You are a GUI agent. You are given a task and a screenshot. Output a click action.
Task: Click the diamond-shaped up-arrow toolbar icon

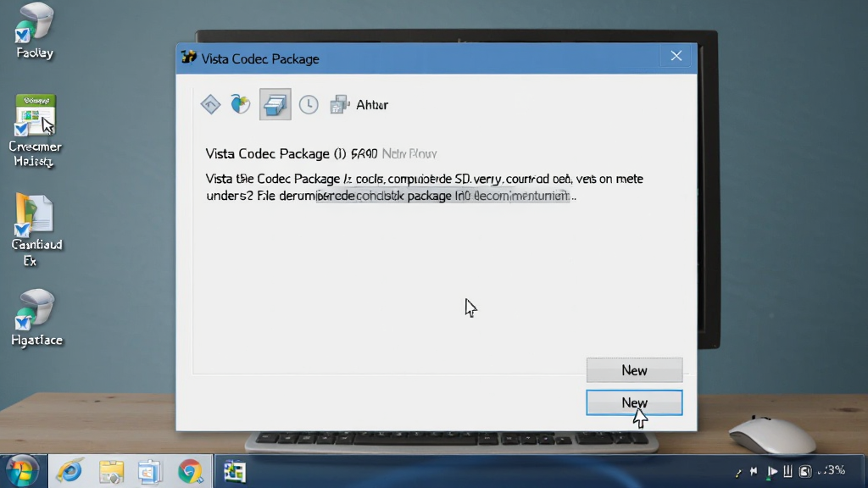[x=210, y=104]
